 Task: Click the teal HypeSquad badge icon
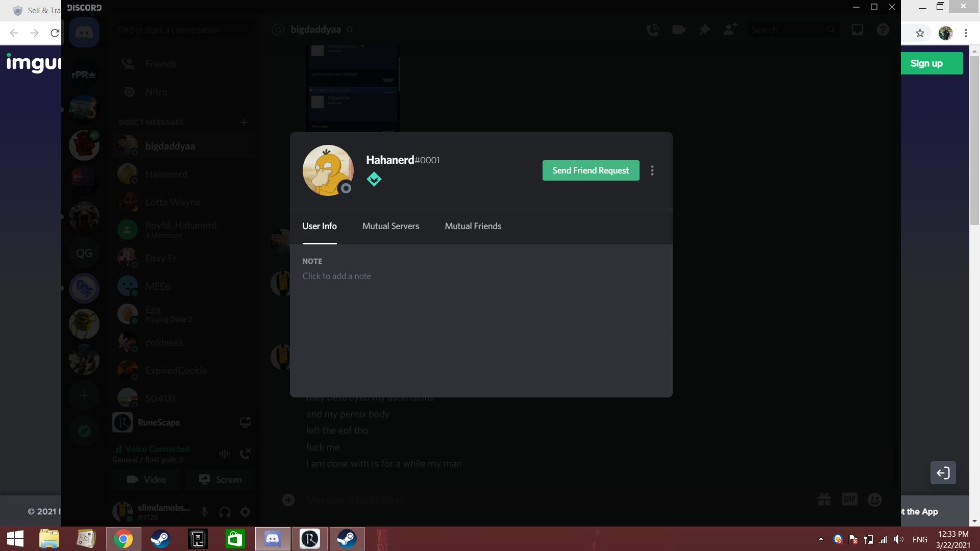coord(374,179)
